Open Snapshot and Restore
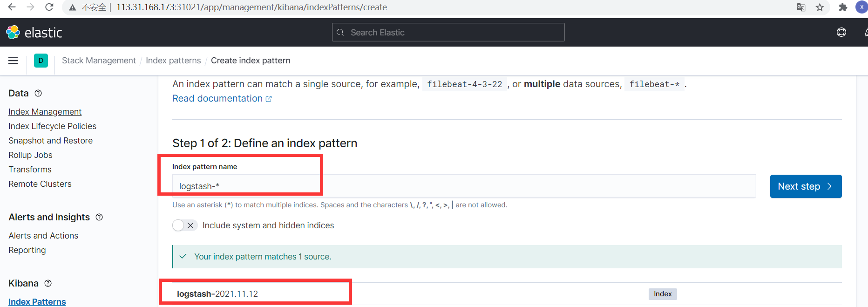The image size is (868, 307). pos(50,141)
